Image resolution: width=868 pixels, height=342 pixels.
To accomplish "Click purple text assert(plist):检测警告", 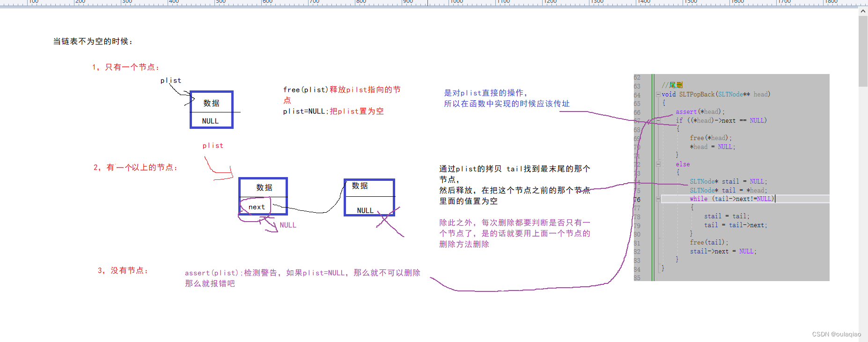I will tap(302, 273).
